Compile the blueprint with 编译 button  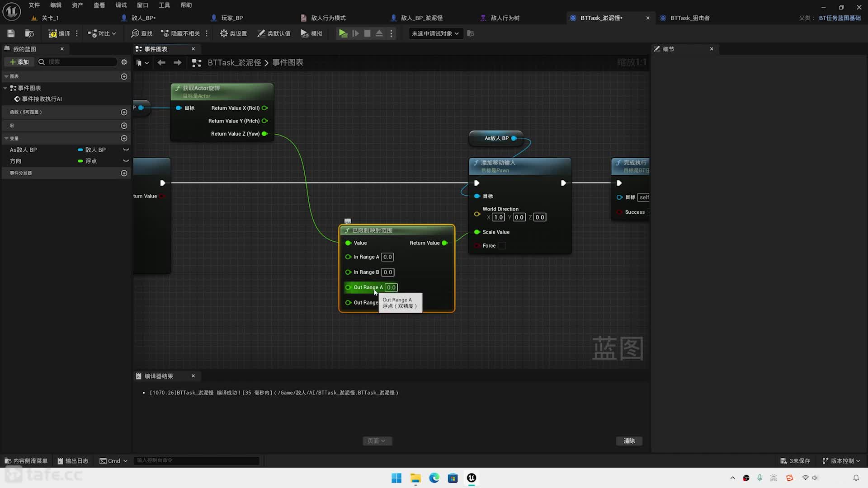tap(59, 33)
